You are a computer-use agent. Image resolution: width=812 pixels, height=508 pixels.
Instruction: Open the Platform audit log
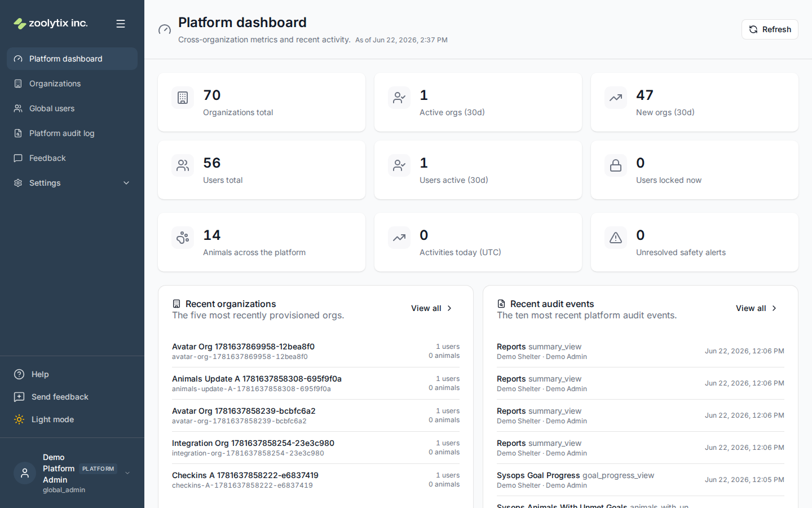point(72,133)
